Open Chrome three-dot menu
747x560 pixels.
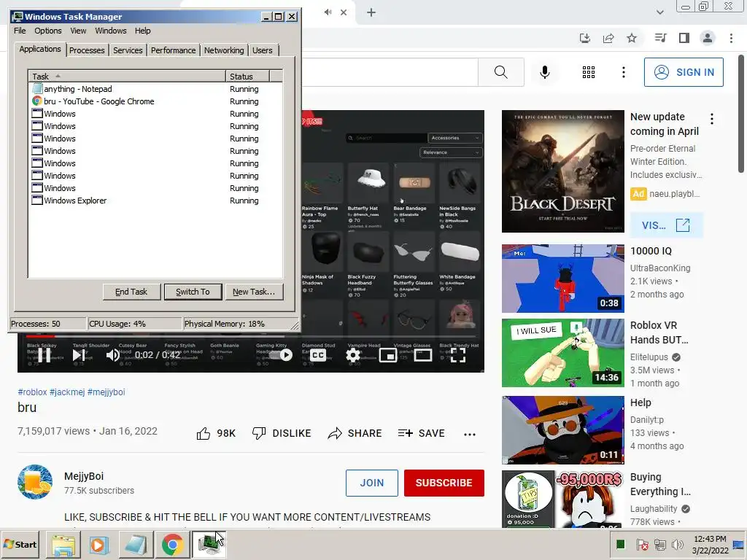[731, 38]
